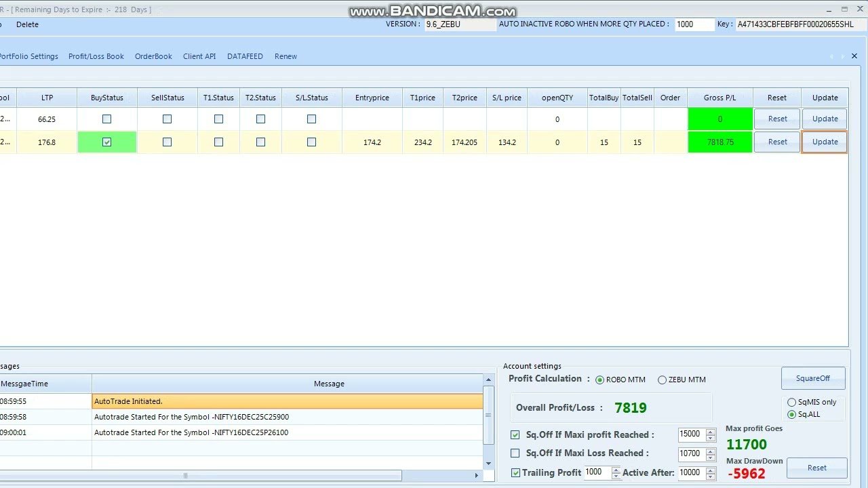
Task: Decrease the Trailing Profit 1000 value with down arrow
Action: pyautogui.click(x=616, y=475)
